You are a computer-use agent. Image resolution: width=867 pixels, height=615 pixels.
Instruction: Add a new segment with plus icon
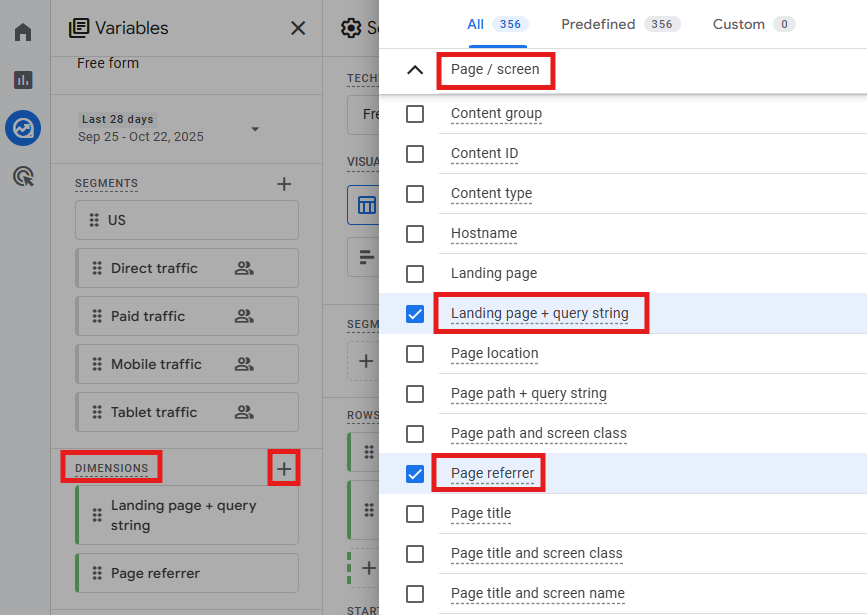tap(284, 184)
